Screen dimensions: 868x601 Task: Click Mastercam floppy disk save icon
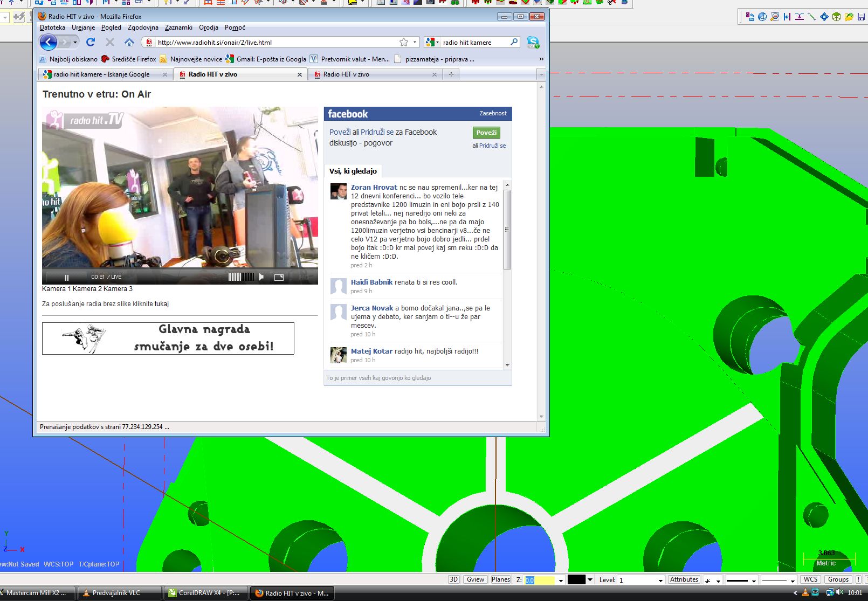click(x=861, y=16)
